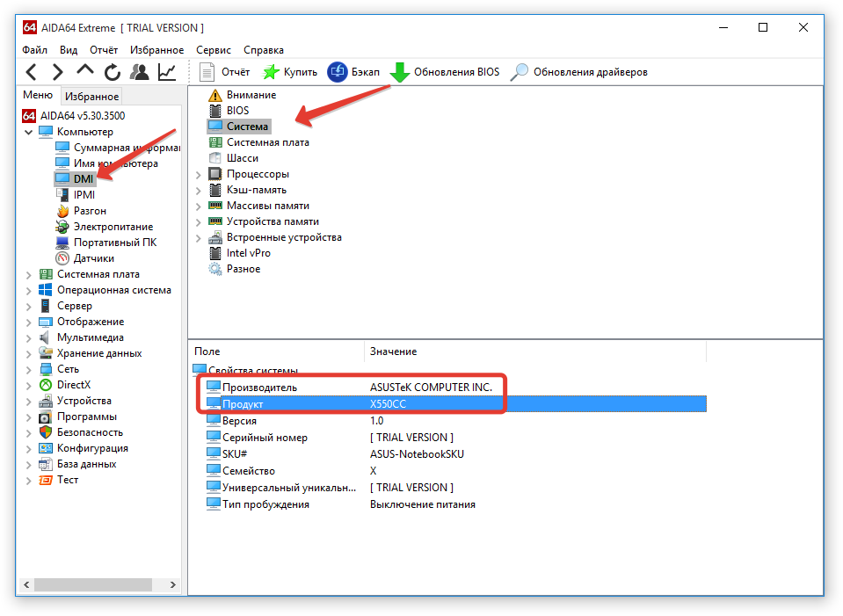
Task: Go forward with the right arrow icon
Action: tap(57, 72)
